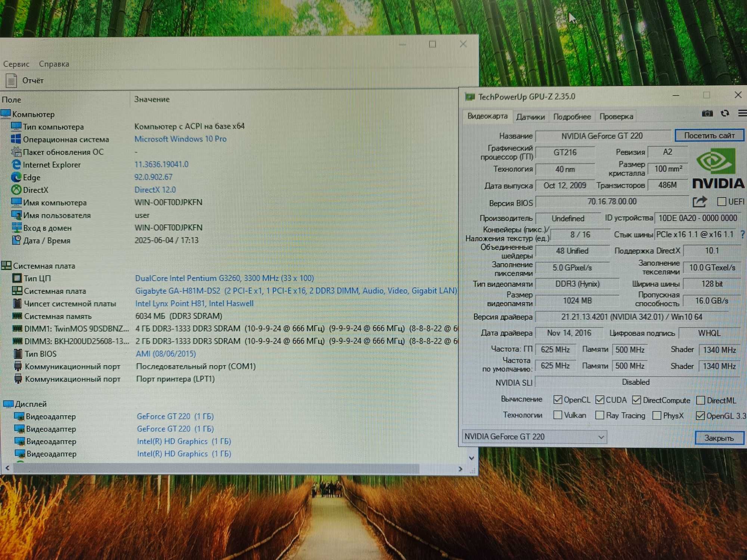Click the Edge browser icon in list
Image resolution: width=747 pixels, height=560 pixels.
[16, 177]
